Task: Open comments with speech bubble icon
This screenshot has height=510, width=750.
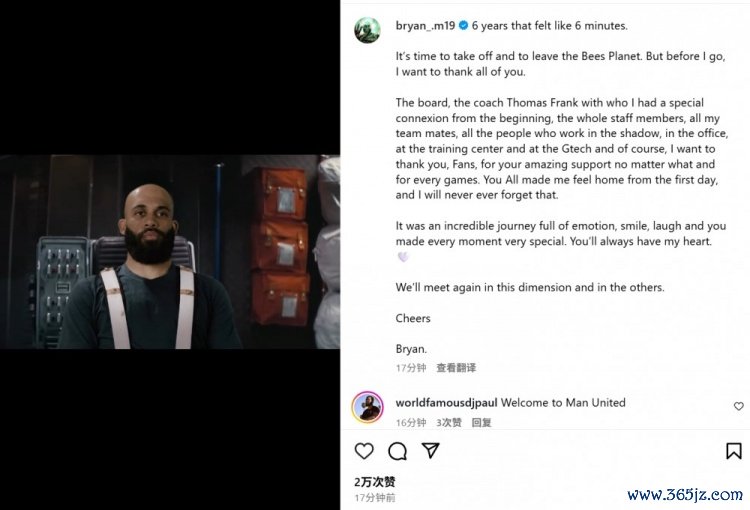Action: pos(397,451)
